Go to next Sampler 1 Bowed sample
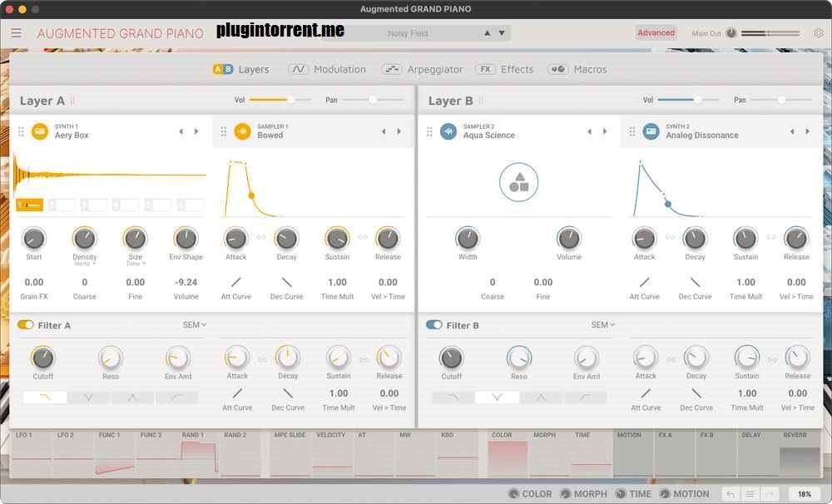This screenshot has height=504, width=832. (399, 131)
